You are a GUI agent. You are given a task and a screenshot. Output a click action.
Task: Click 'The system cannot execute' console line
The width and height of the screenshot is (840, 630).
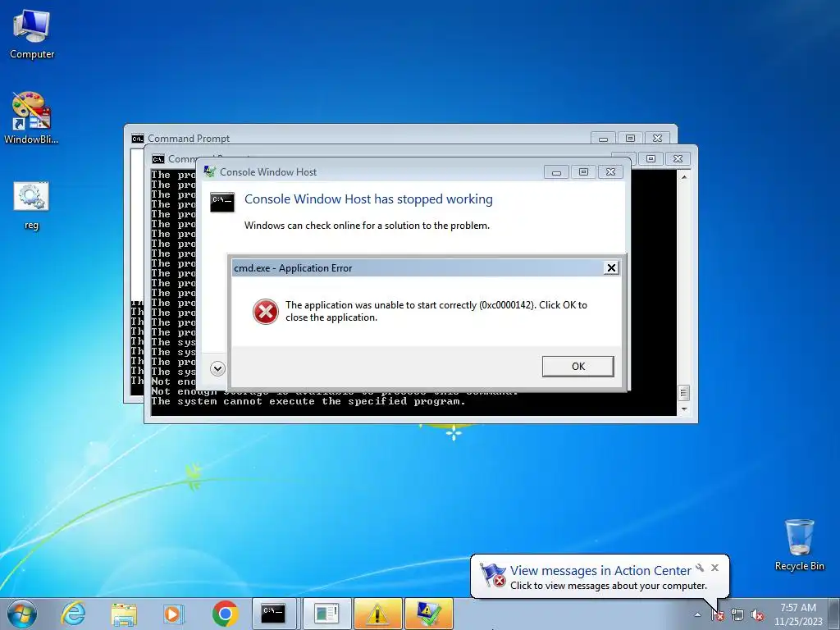coord(308,401)
